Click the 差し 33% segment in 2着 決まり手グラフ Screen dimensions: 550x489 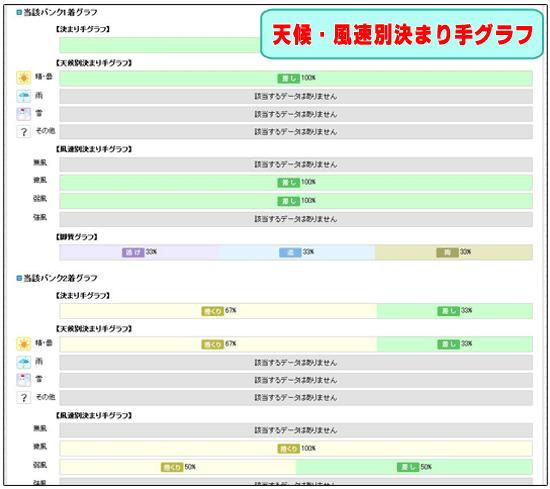pos(455,311)
